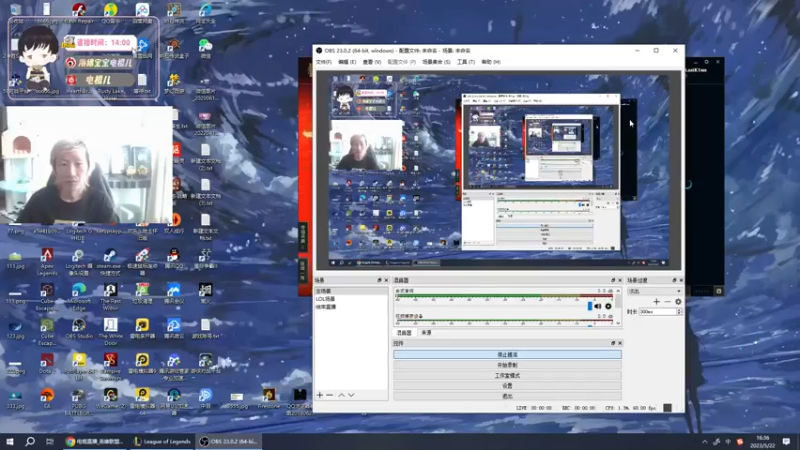This screenshot has width=800, height=450.
Task: Switch to League of Legends taskbar item
Action: tap(162, 441)
